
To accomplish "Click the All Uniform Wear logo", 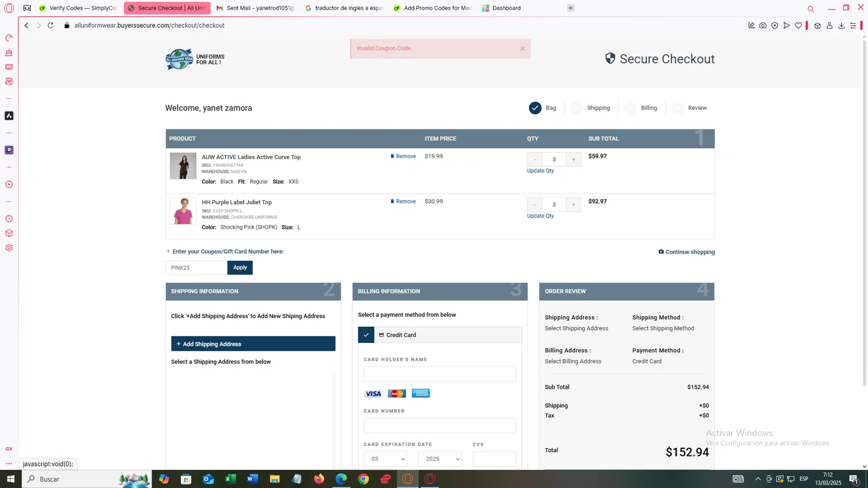I will click(195, 59).
